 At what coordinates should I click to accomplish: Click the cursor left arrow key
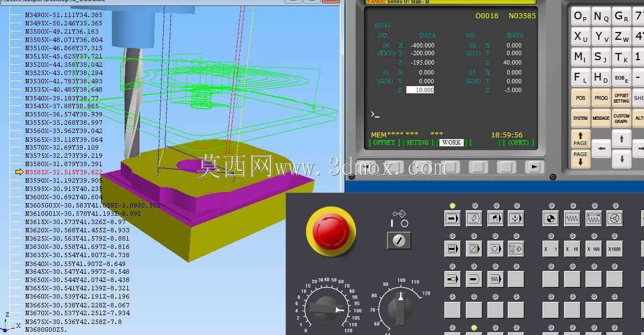click(x=602, y=149)
